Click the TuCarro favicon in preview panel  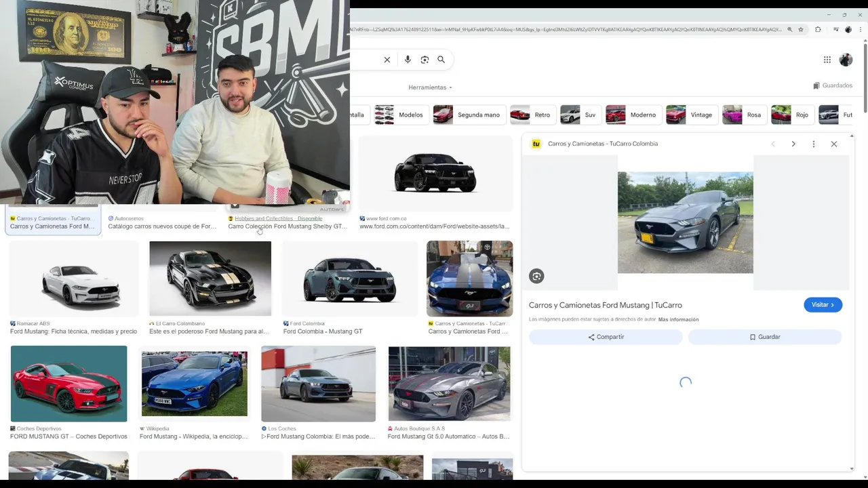point(536,144)
